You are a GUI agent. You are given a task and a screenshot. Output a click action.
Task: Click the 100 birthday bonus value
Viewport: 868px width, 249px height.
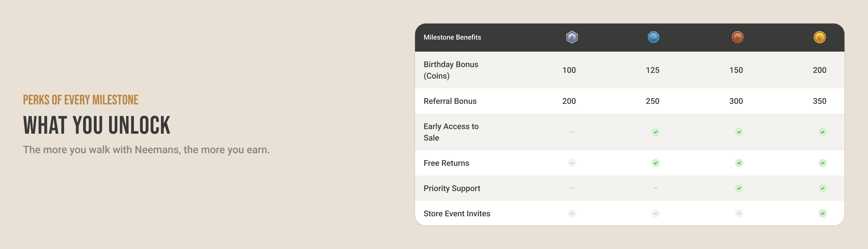(569, 70)
